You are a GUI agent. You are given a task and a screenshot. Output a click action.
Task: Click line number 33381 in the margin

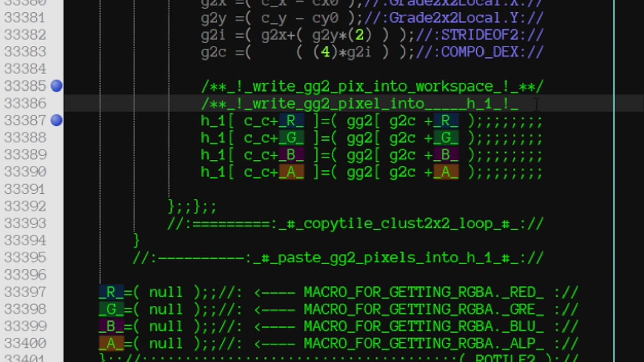(25, 18)
